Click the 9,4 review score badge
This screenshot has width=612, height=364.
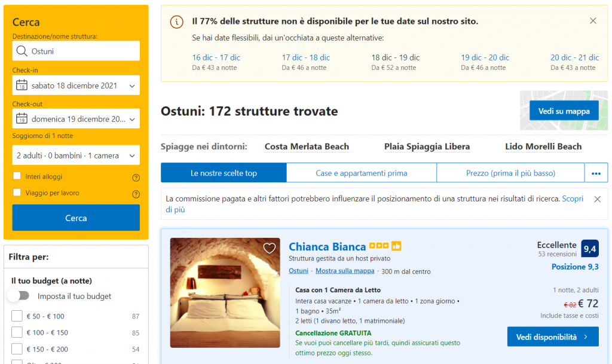click(x=590, y=248)
